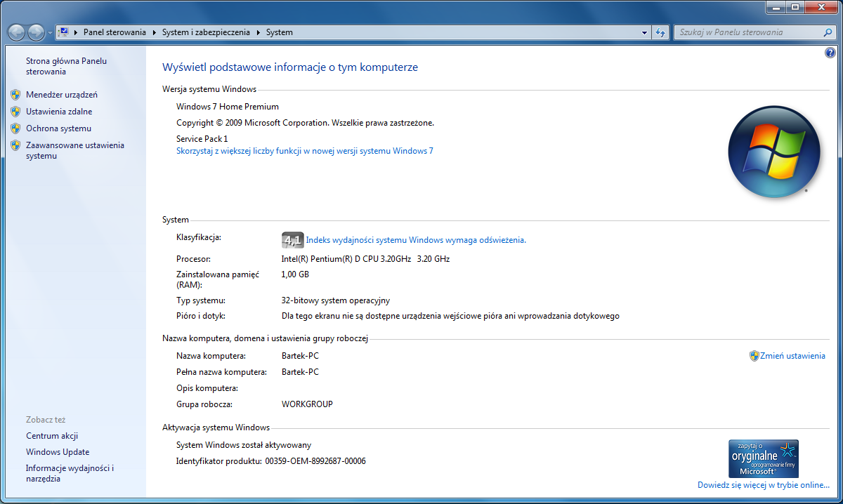Screen dimensions: 843x504
Task: Click Bartek-PC next to Nazwa komputera
Action: 300,356
